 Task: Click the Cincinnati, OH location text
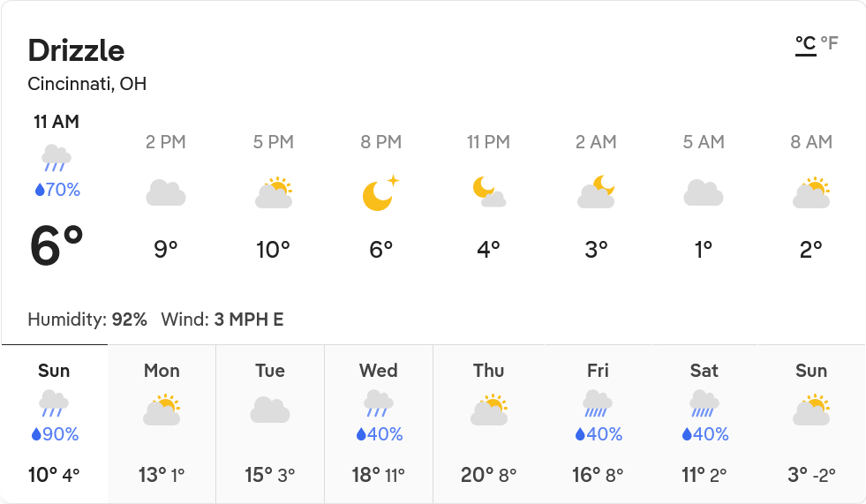87,85
